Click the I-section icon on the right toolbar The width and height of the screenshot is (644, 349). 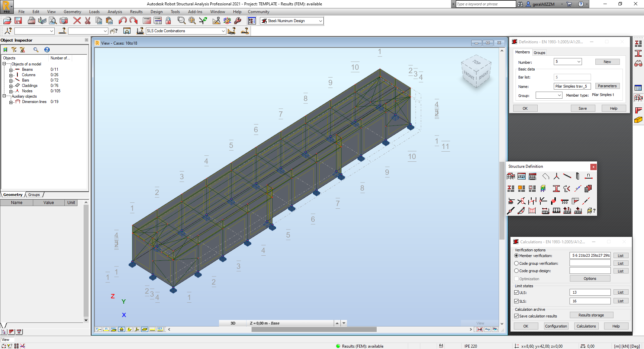[638, 53]
